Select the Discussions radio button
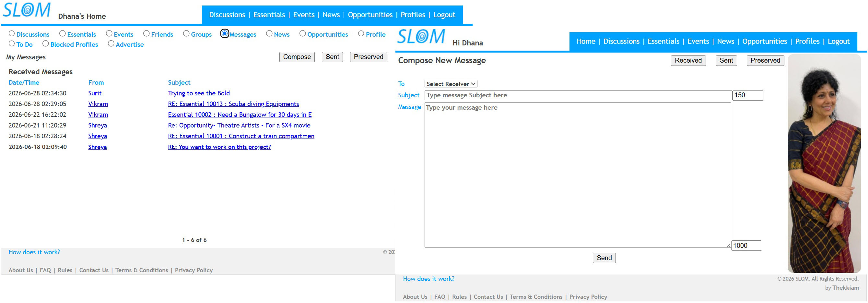The image size is (868, 303). point(12,34)
